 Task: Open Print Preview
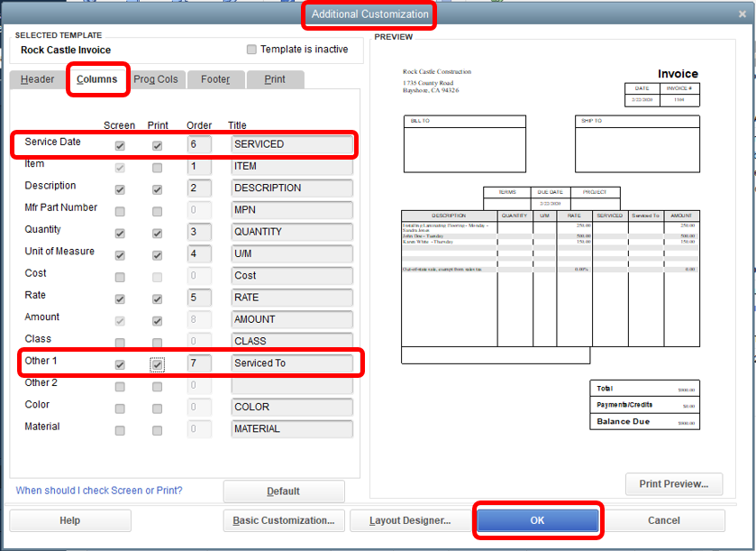click(673, 484)
